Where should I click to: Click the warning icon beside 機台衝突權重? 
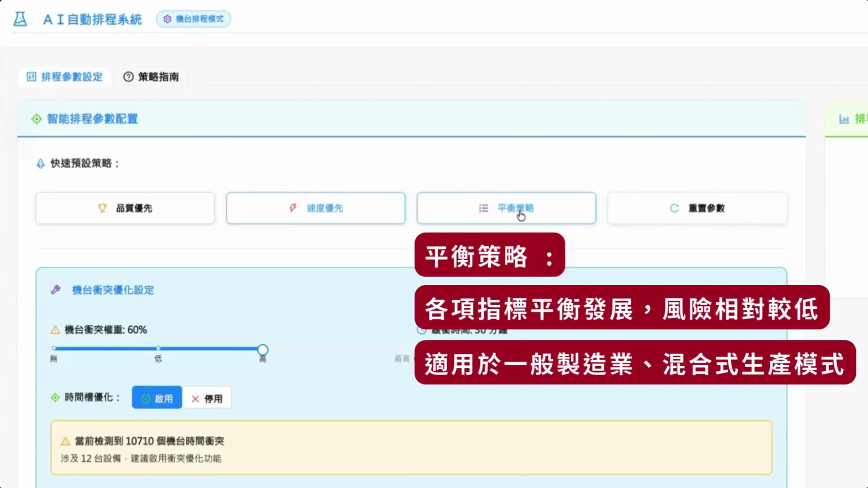[55, 330]
